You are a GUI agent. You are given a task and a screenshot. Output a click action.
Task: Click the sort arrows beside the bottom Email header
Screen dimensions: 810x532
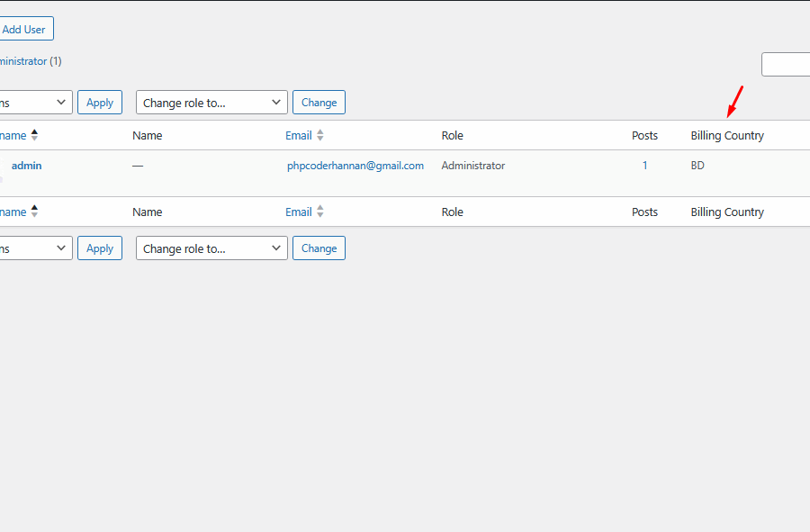pos(320,212)
